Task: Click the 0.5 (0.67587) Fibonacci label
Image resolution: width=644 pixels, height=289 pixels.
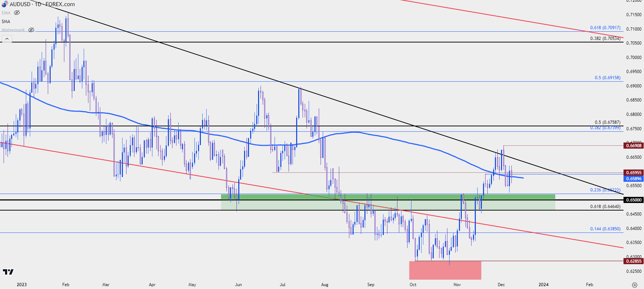Action: pos(607,122)
